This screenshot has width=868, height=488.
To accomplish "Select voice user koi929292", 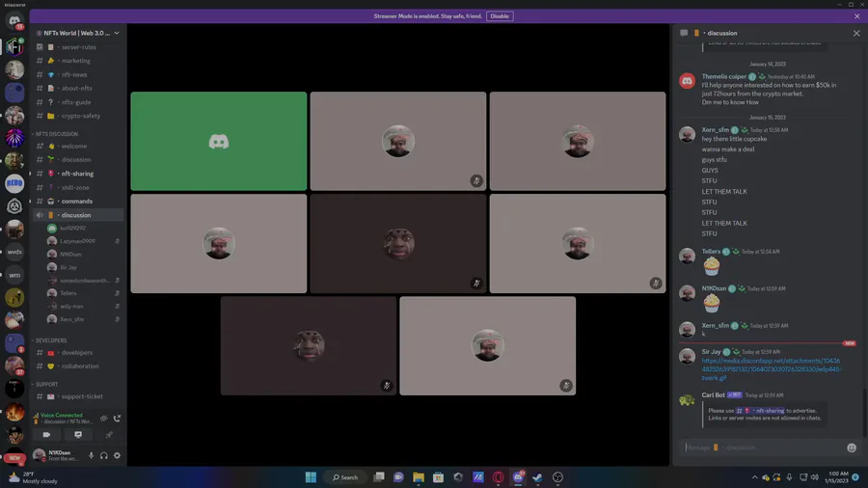I will pyautogui.click(x=83, y=228).
